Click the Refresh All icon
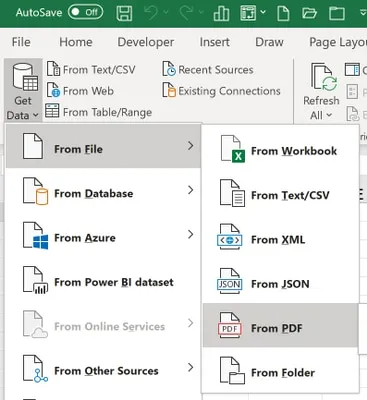This screenshot has width=367, height=400. pyautogui.click(x=324, y=77)
